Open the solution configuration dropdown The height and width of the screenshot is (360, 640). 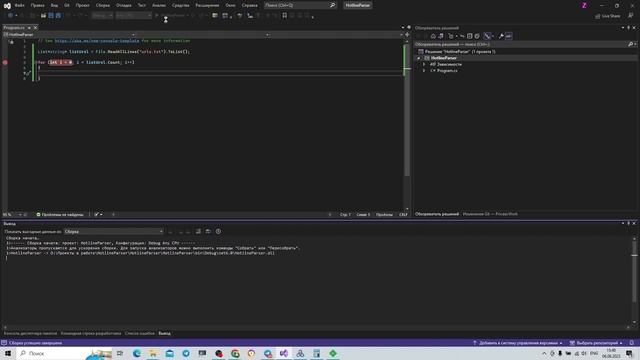[x=102, y=16]
